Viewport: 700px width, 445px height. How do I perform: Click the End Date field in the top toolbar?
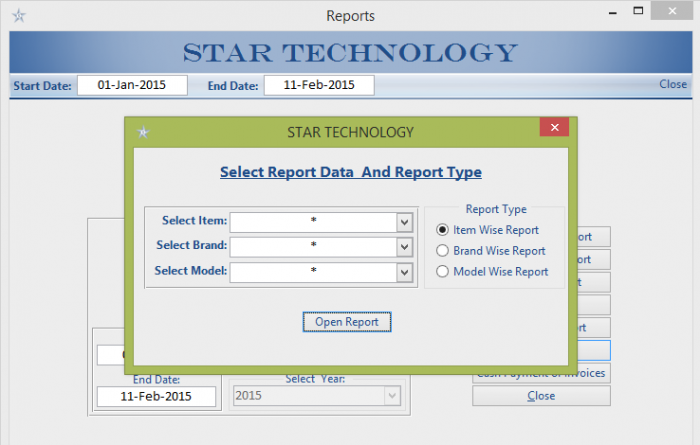click(318, 86)
